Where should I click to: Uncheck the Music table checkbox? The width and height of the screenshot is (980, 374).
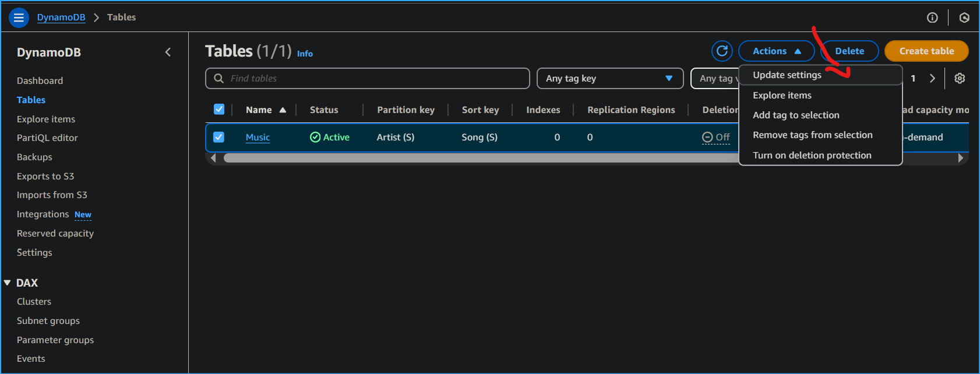pyautogui.click(x=219, y=137)
